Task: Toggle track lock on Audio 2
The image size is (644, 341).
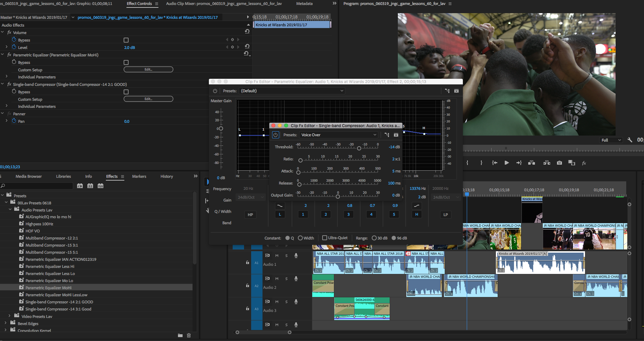Action: click(x=248, y=285)
